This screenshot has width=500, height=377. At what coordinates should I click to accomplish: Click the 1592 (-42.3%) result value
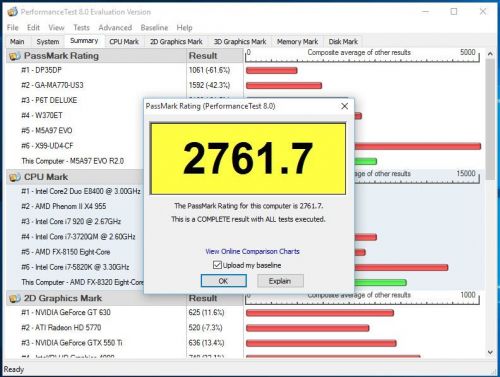pos(209,85)
